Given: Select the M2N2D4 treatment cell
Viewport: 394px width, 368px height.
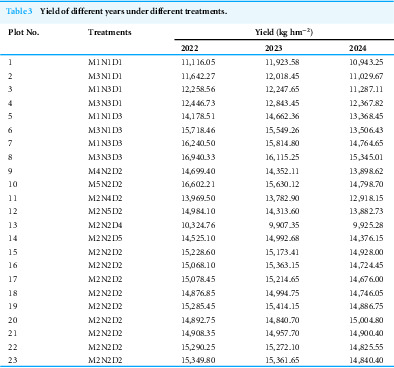Looking at the screenshot, I should (105, 225).
